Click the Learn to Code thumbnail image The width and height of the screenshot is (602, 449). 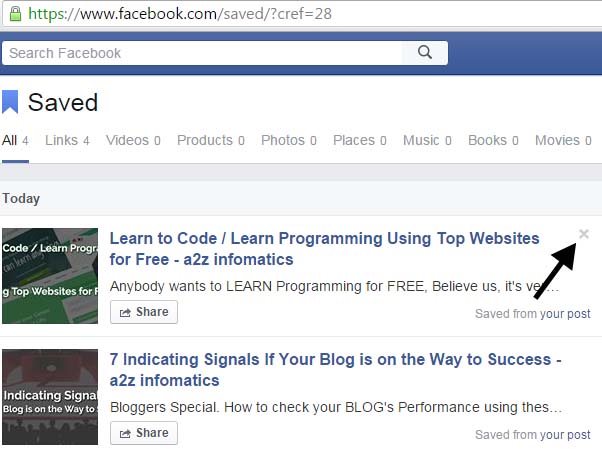coord(50,276)
